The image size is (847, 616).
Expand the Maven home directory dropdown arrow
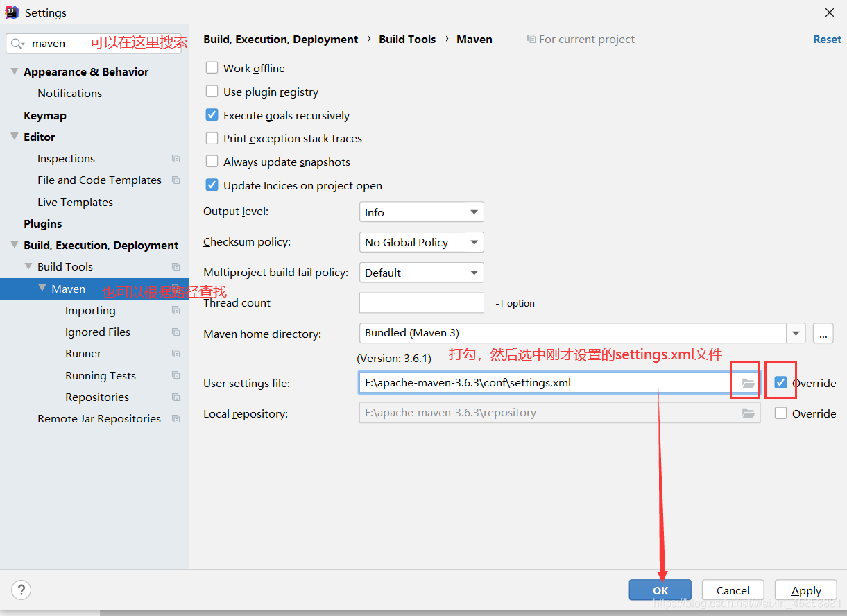796,334
